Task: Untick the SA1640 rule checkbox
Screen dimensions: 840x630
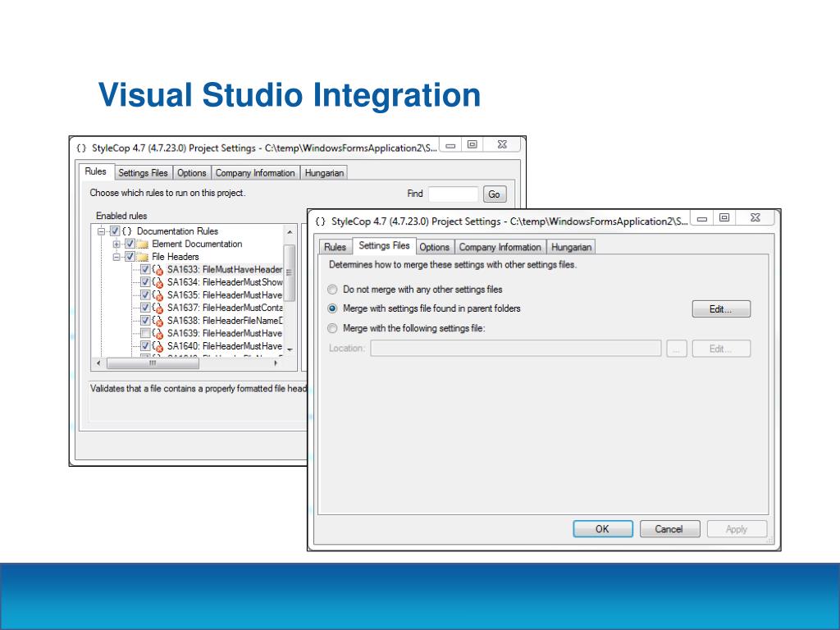Action: point(145,346)
